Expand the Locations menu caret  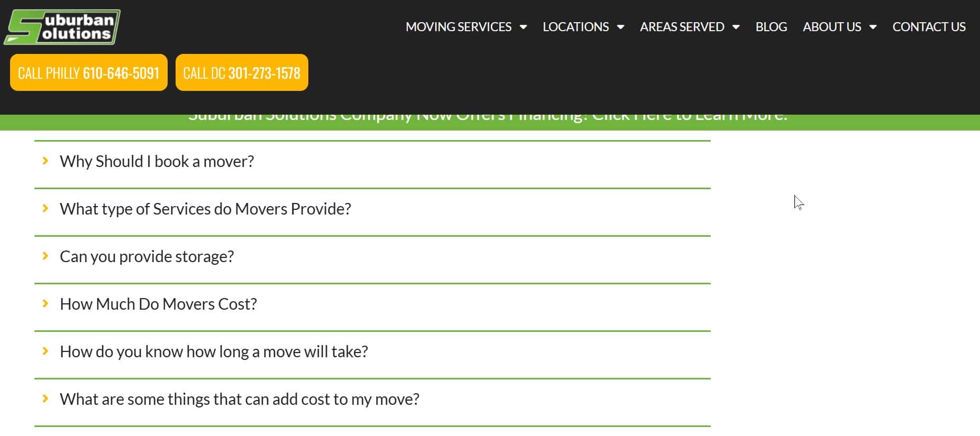click(620, 27)
